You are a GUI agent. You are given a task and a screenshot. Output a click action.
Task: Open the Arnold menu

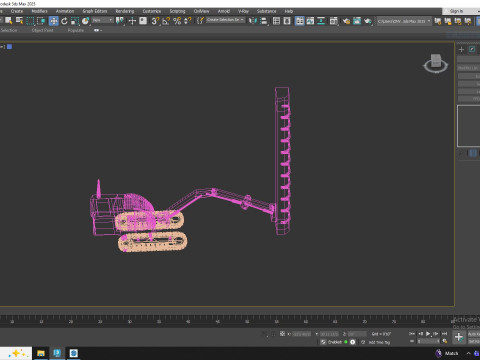coord(224,11)
